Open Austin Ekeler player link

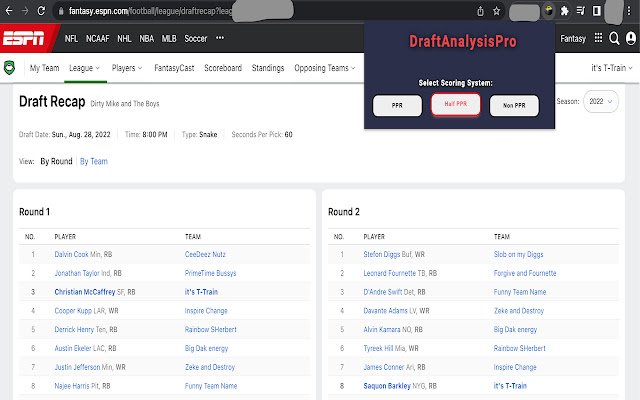(73, 348)
